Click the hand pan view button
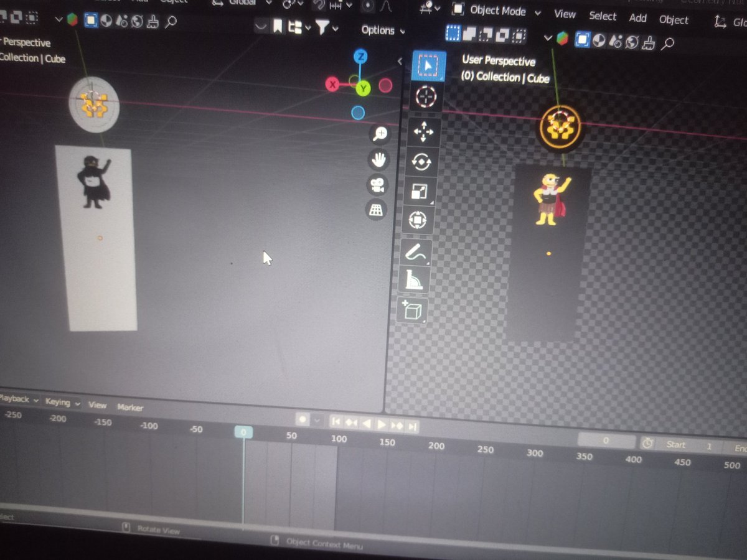The height and width of the screenshot is (560, 747). pos(378,159)
